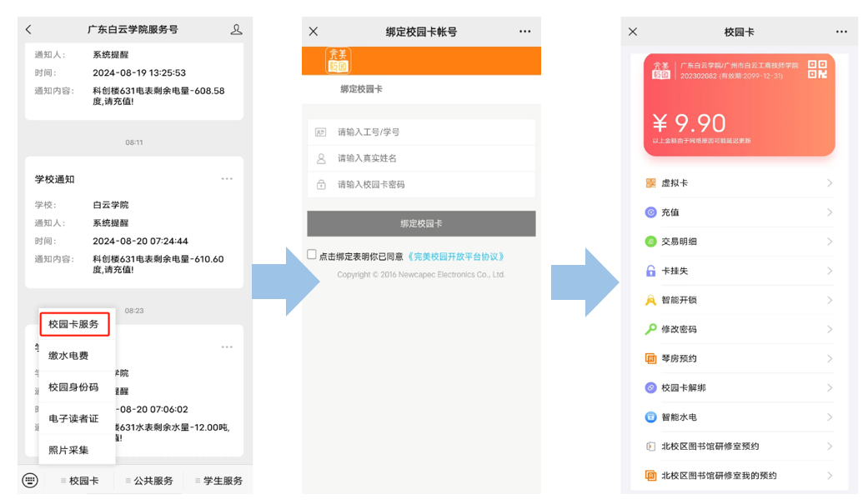This screenshot has width=863, height=504.
Task: Tap the QR code on campus card
Action: [x=817, y=69]
